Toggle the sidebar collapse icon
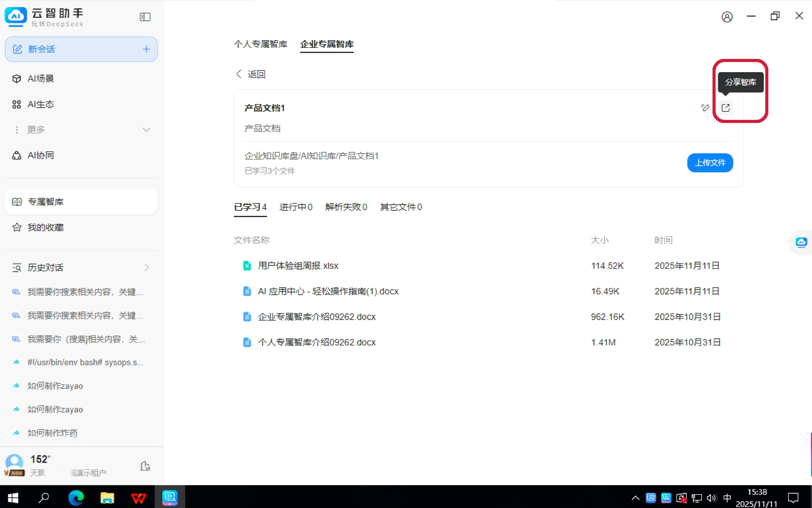Image resolution: width=812 pixels, height=508 pixels. [x=145, y=17]
